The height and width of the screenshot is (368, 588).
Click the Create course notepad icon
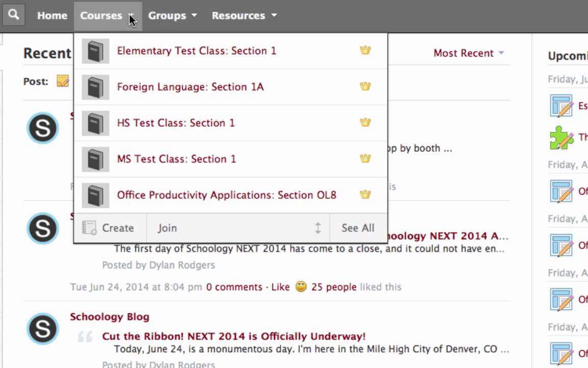click(x=89, y=227)
